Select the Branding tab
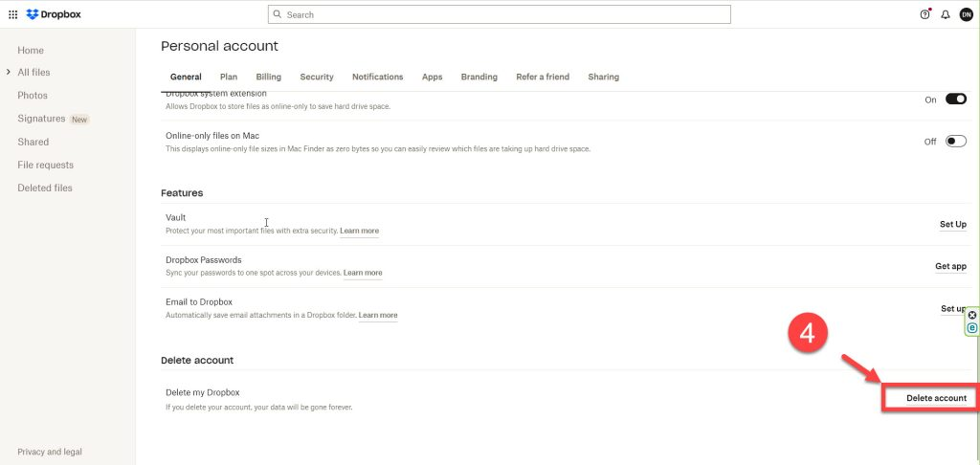 point(479,77)
